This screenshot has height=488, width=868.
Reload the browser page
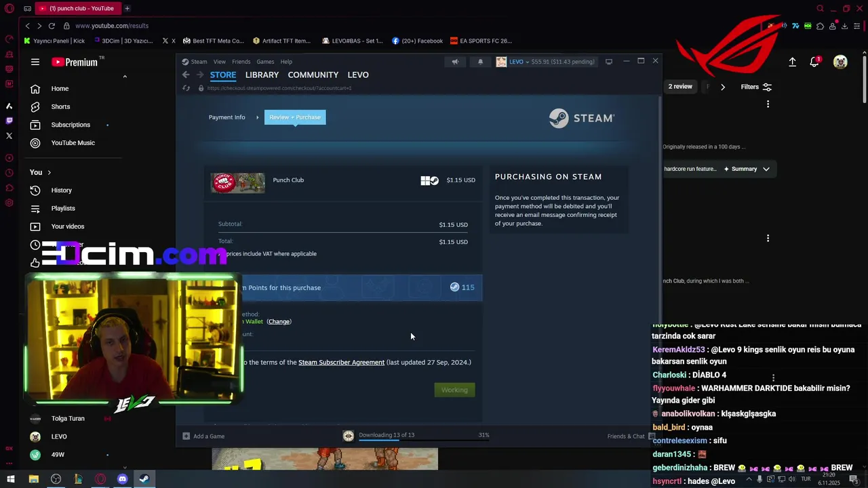click(52, 26)
